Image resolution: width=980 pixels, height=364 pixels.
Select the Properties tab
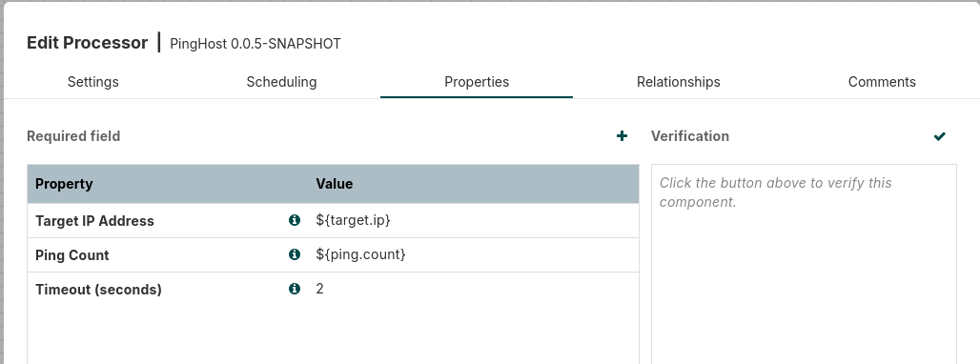477,82
